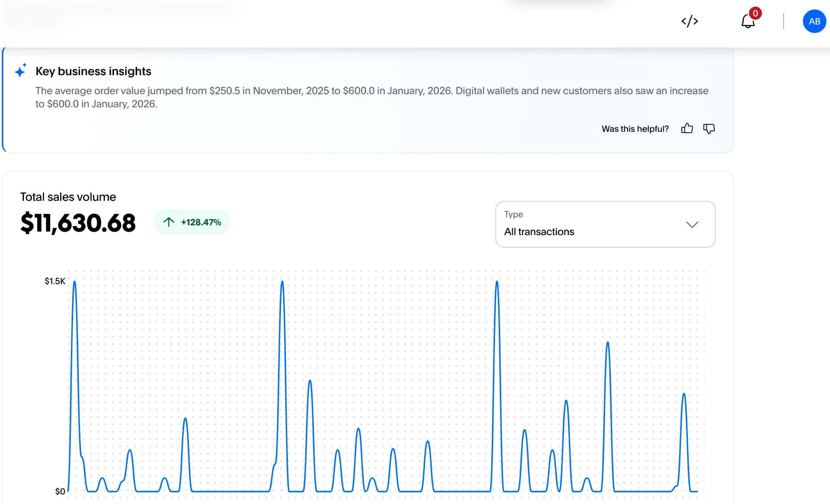The width and height of the screenshot is (830, 504).
Task: Click the average order value insight paragraph
Action: tap(372, 97)
